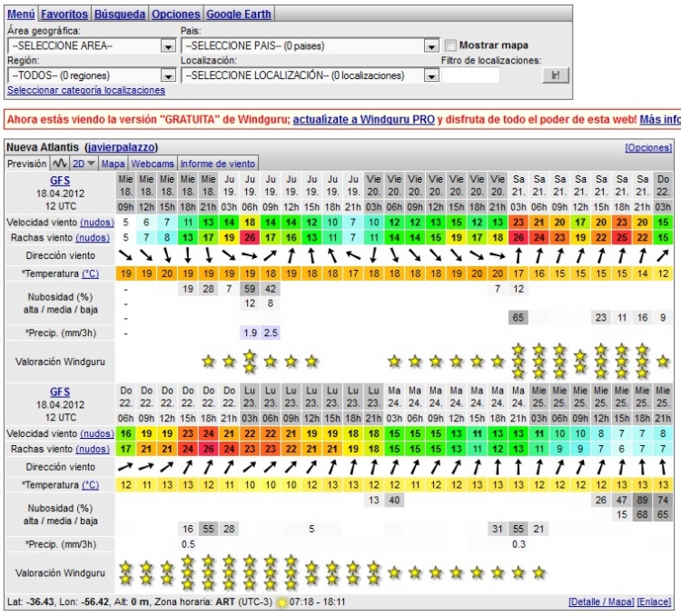681x616 pixels.
Task: Open the first °C Temperatura link
Action: pos(90,273)
